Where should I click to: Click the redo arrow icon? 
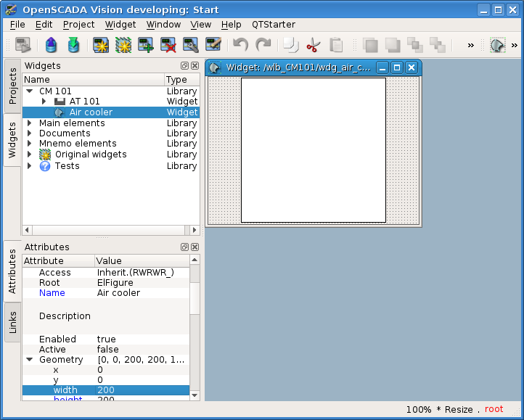click(x=263, y=45)
